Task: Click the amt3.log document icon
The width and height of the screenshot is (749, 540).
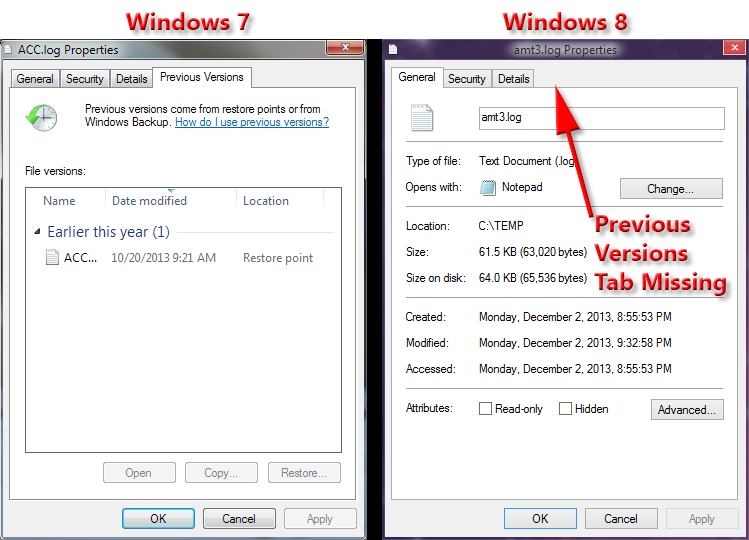Action: point(422,117)
